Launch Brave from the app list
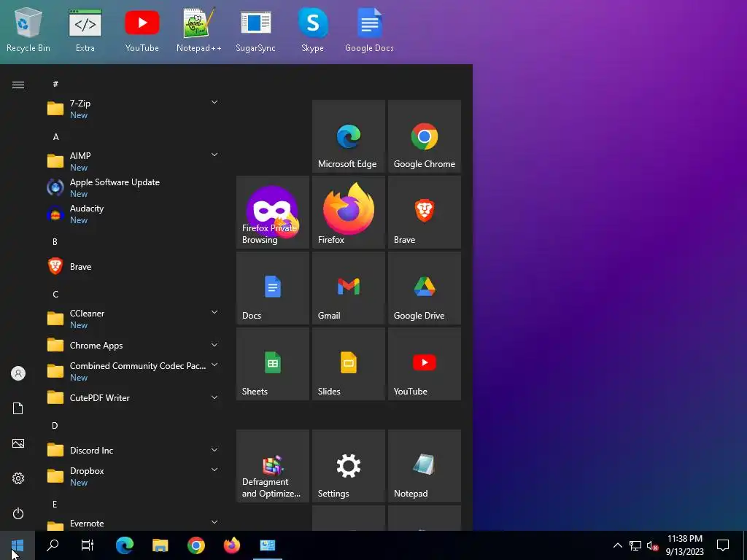The image size is (747, 560). coord(133,266)
